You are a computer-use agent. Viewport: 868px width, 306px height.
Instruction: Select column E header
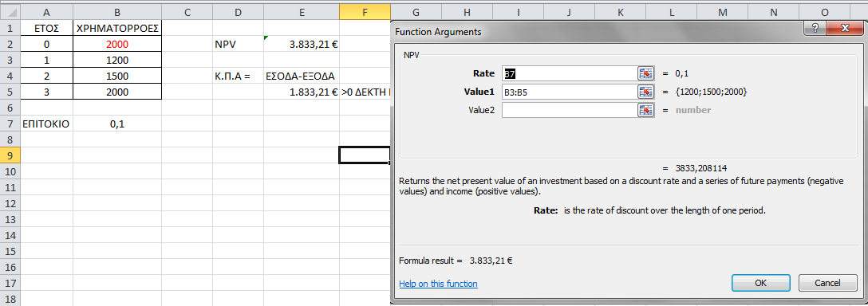302,12
